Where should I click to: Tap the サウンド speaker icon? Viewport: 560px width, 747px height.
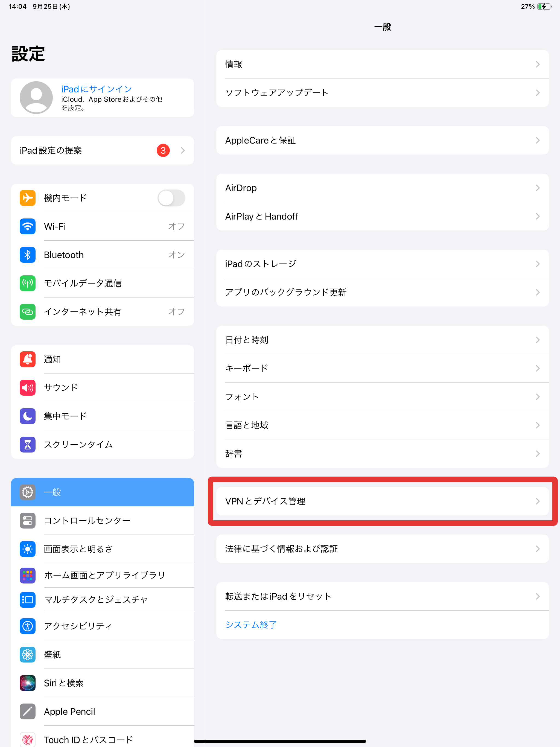[27, 387]
